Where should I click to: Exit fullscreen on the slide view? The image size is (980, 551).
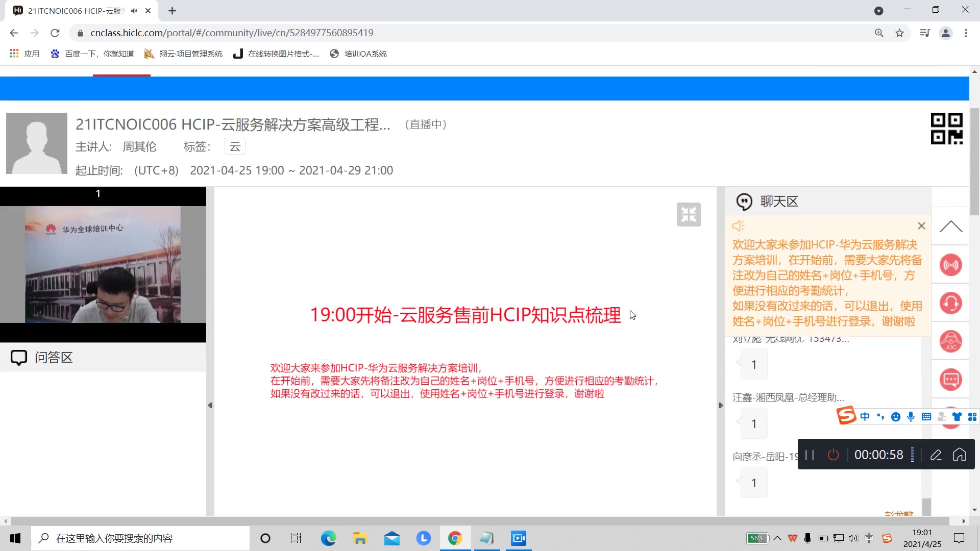(689, 214)
